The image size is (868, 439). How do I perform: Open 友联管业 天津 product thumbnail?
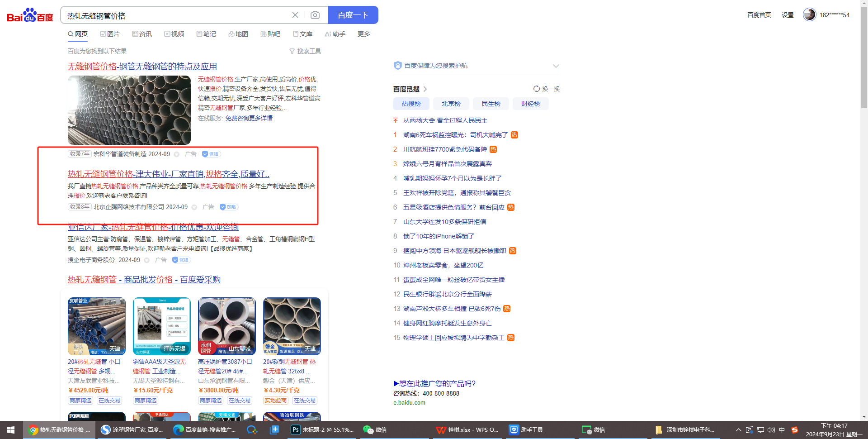[x=97, y=326]
